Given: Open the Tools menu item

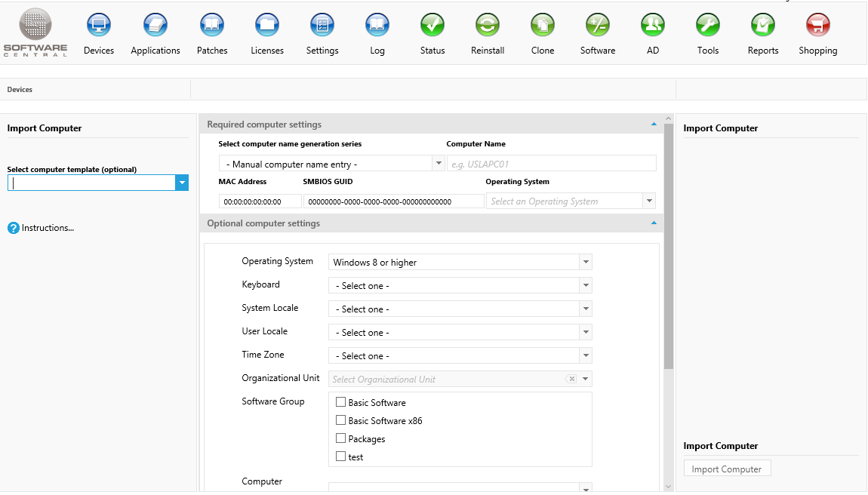Looking at the screenshot, I should coord(708,26).
